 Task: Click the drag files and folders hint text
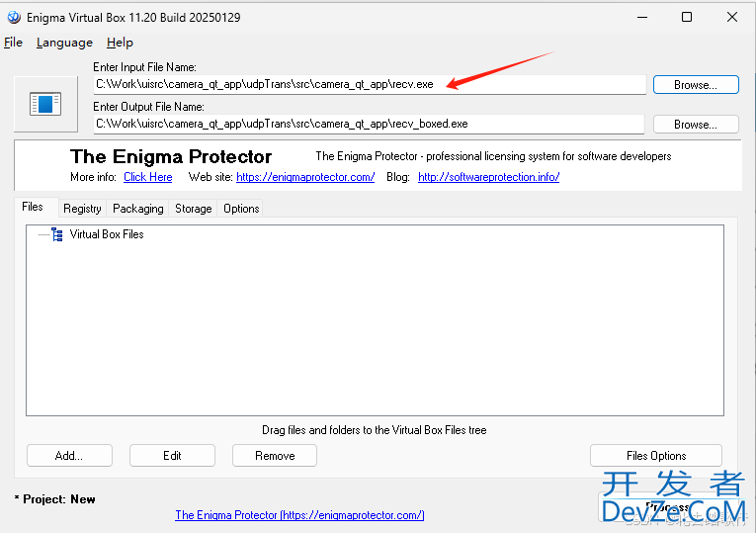click(375, 430)
